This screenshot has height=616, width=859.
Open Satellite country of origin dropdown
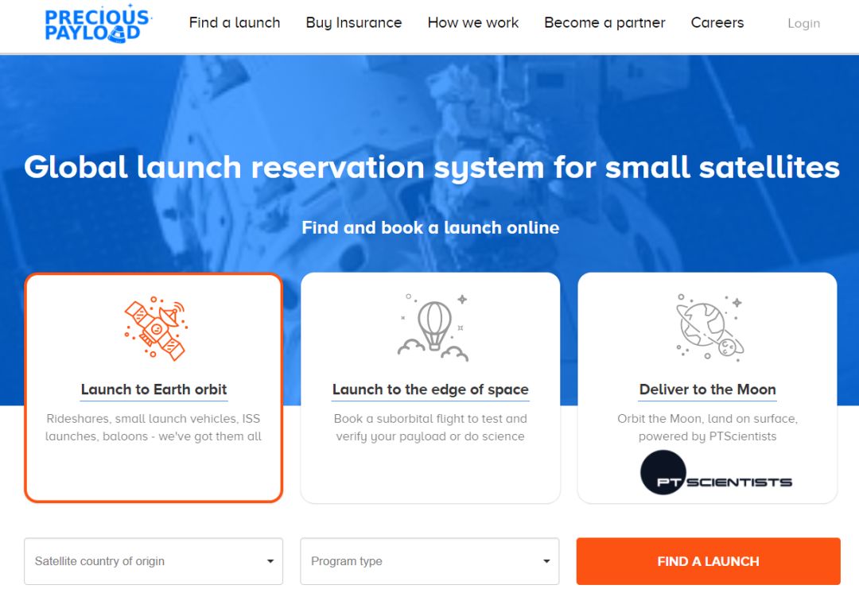pyautogui.click(x=154, y=561)
